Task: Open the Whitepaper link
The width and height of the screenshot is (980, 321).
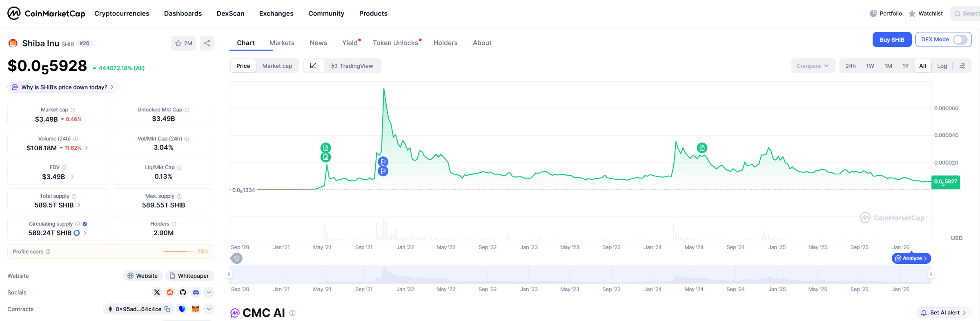Action: 189,276
